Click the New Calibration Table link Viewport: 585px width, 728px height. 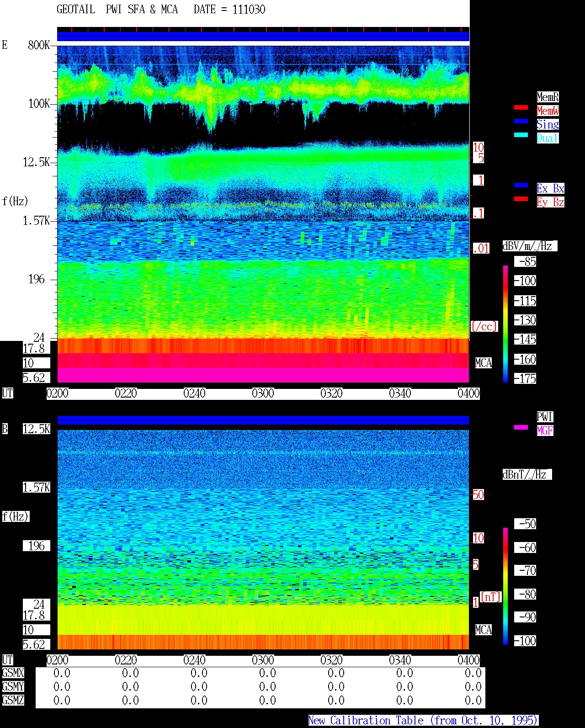pos(423,721)
